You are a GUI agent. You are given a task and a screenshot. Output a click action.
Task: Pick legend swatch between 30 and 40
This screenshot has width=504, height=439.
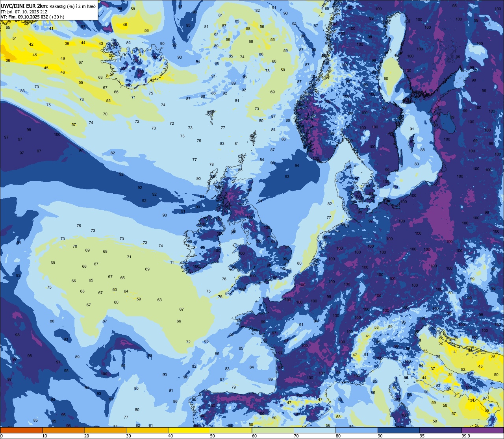coord(147,430)
